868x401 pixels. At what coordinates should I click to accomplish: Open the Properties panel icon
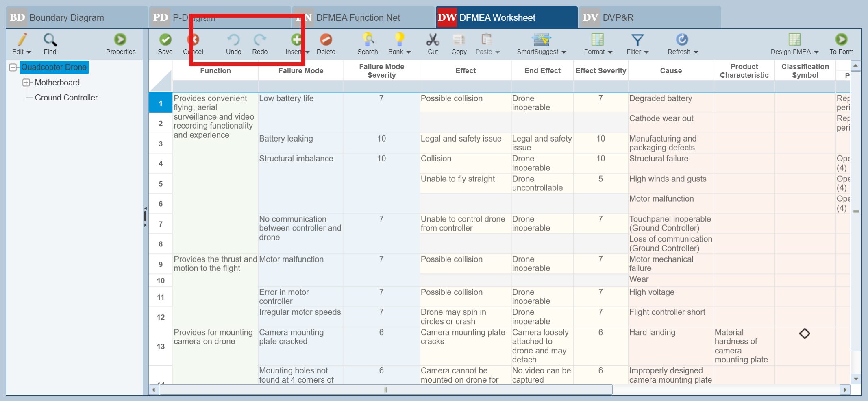coord(120,40)
